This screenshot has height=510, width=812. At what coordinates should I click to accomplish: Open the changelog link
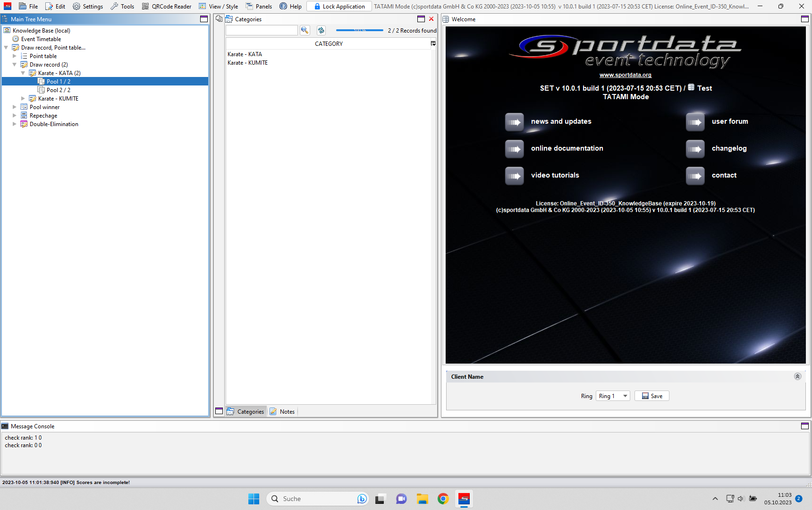tap(729, 148)
